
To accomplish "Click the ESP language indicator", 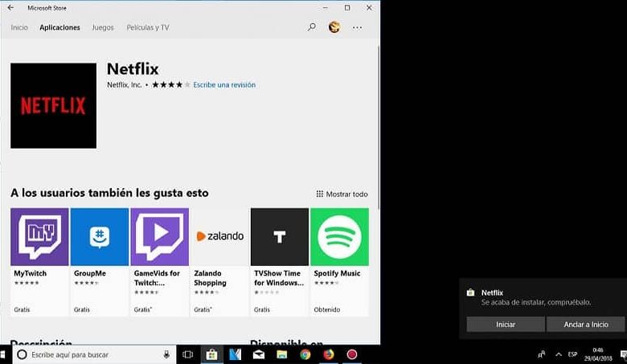I will click(572, 354).
